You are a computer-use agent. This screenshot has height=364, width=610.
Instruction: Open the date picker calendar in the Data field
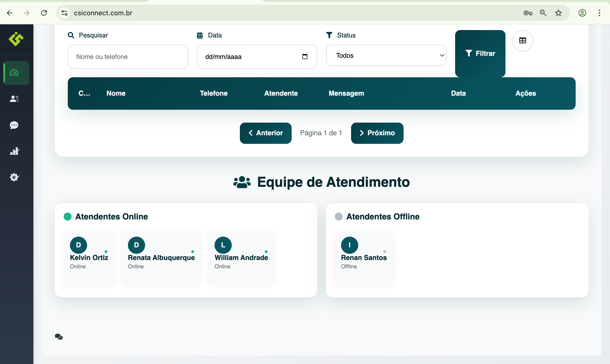tap(305, 57)
